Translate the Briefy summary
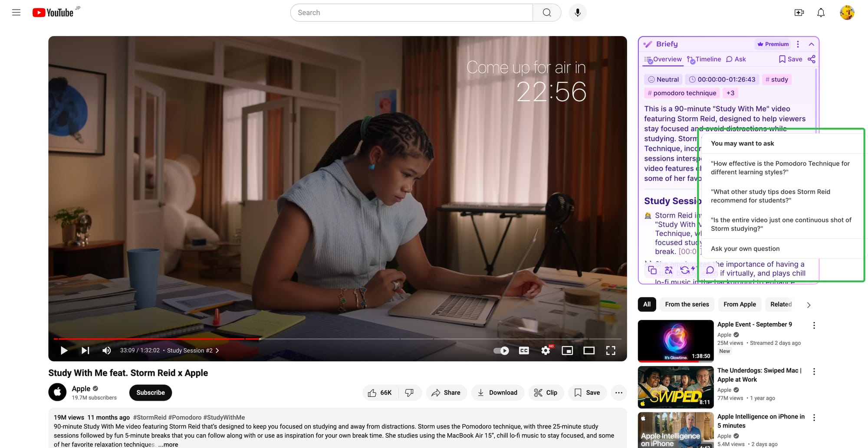Screen dimensions: 868x448 (668, 270)
